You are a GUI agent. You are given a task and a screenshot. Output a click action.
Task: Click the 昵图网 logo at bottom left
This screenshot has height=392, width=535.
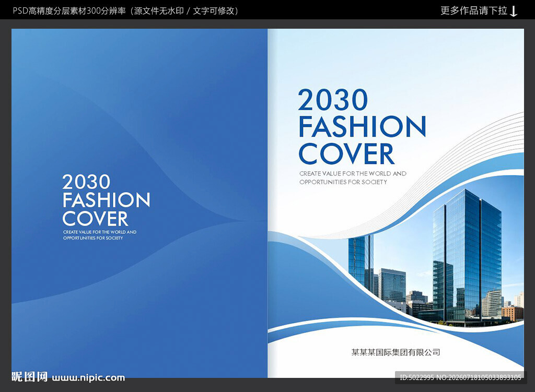tap(30, 377)
